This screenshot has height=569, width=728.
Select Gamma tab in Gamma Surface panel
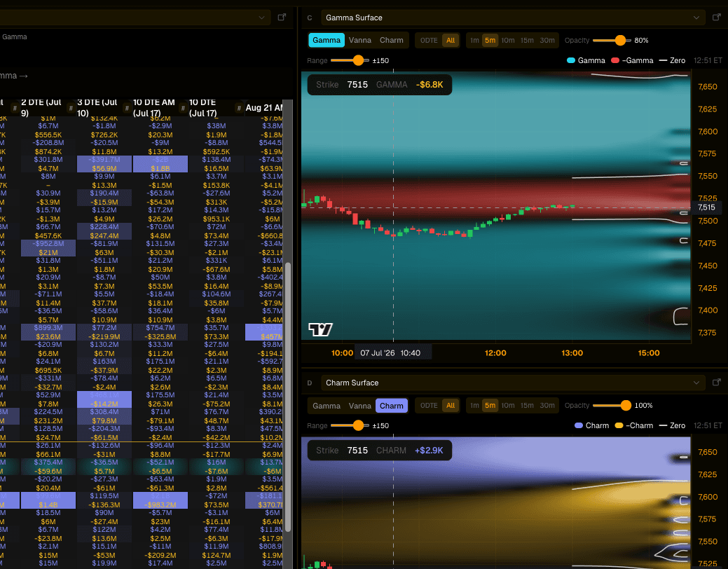pos(327,41)
